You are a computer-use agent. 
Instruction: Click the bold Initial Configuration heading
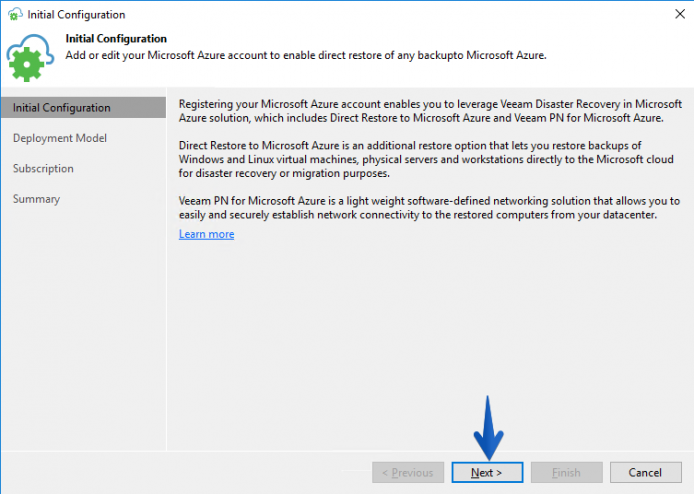click(116, 39)
